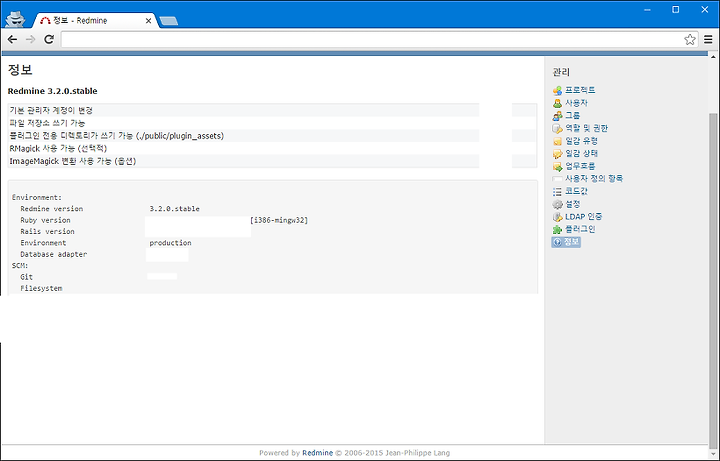
Task: Switch to the 정보 - Redmine tab
Action: point(92,21)
